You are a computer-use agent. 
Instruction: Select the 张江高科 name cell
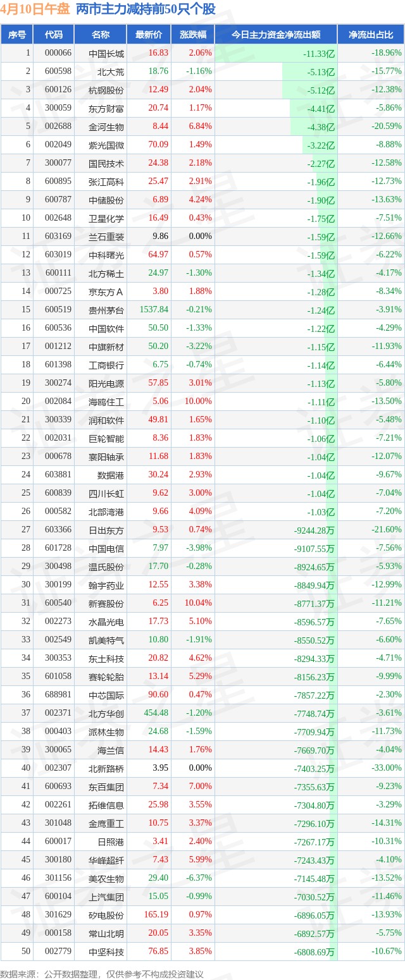click(106, 182)
